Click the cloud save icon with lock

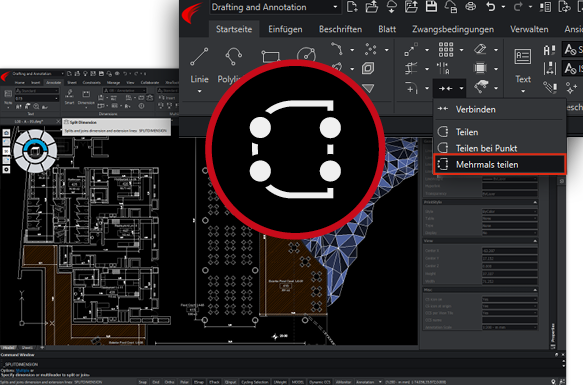(451, 7)
